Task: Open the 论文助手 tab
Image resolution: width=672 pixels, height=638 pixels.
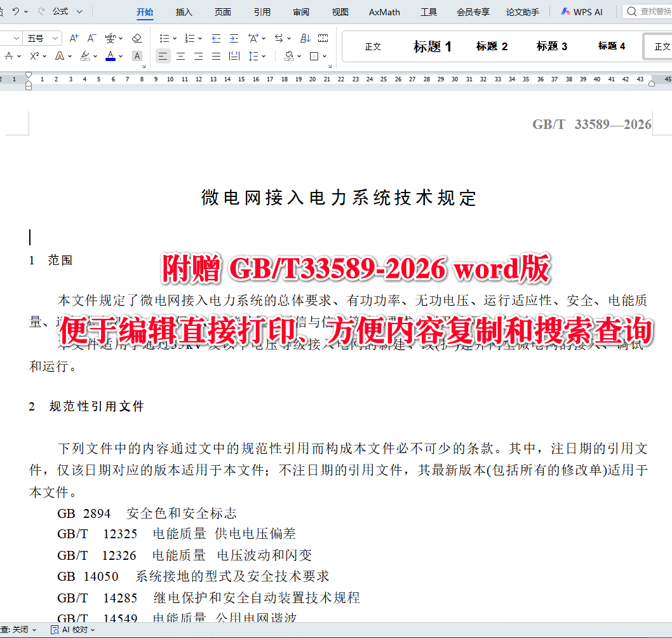Action: tap(523, 12)
